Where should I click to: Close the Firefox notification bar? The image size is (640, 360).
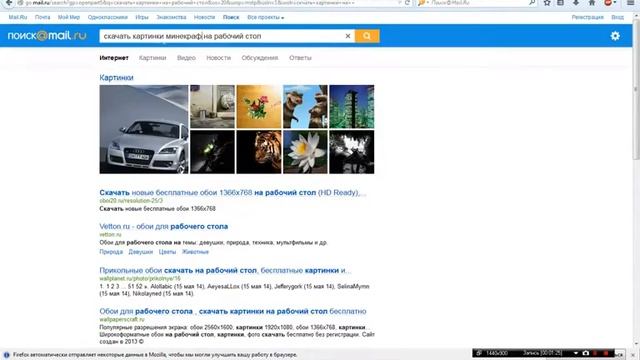(633, 355)
